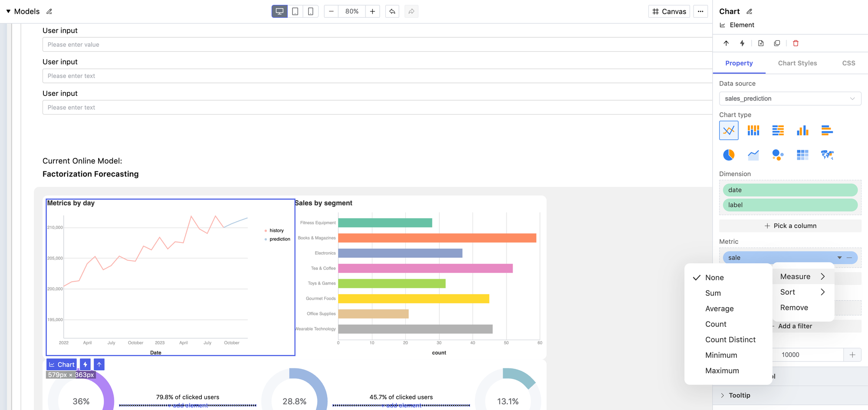Click Pick a column button

[790, 226]
